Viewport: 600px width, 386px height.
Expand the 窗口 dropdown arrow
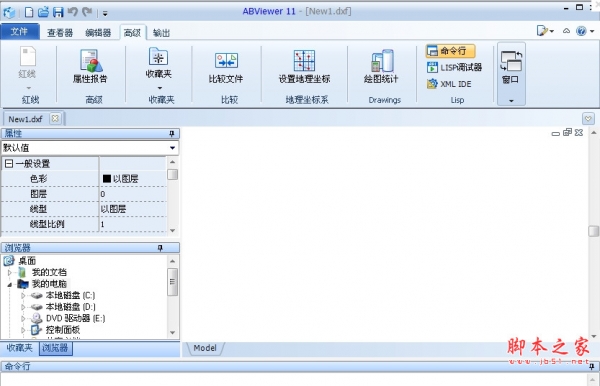pyautogui.click(x=511, y=101)
